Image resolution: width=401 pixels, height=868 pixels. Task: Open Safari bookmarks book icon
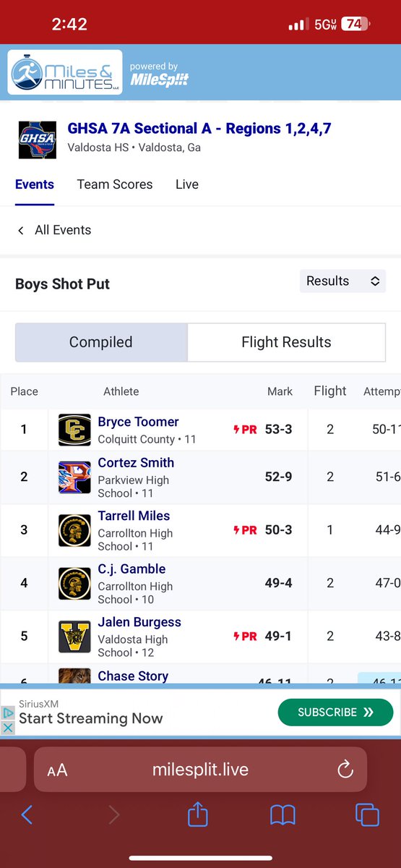pyautogui.click(x=283, y=815)
